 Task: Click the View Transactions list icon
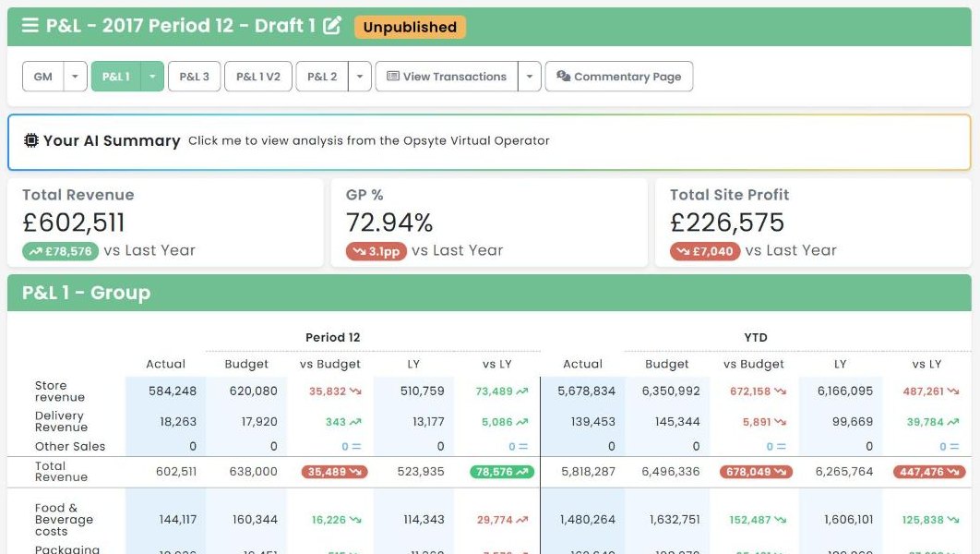click(392, 77)
